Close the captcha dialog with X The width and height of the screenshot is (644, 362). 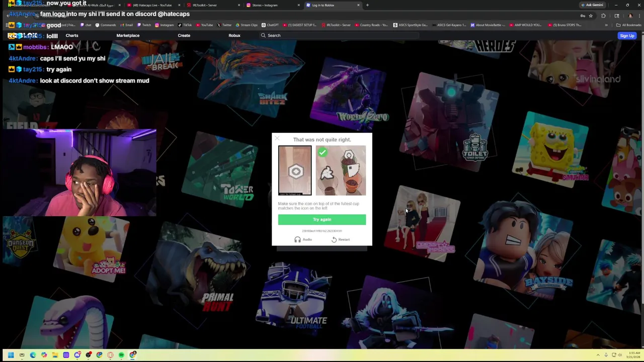277,138
